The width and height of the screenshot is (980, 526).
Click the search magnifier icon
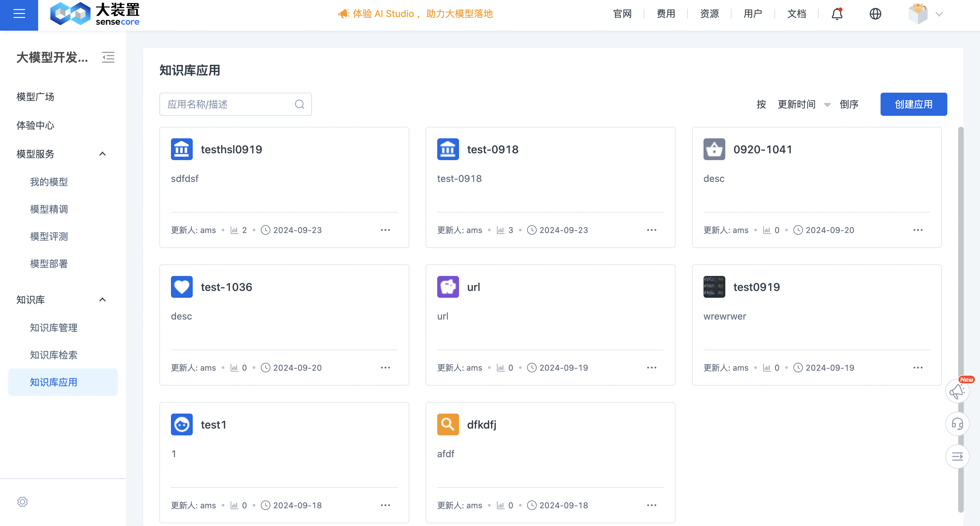[299, 104]
